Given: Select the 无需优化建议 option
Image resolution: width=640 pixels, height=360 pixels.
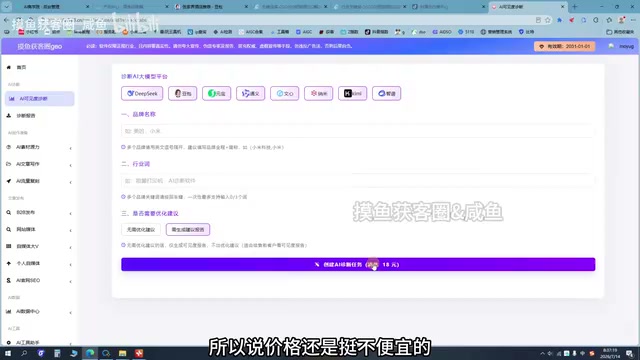Looking at the screenshot, I should pos(141,229).
